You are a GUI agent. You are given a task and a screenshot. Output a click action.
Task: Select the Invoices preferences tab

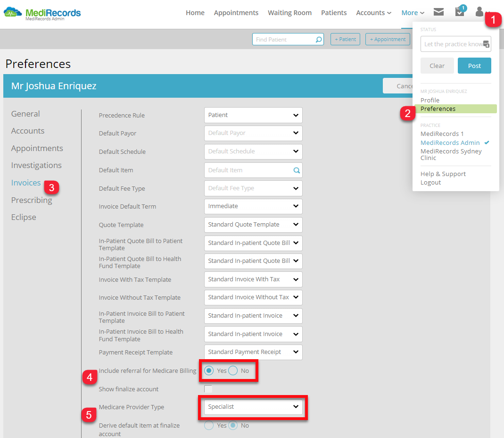tap(26, 183)
